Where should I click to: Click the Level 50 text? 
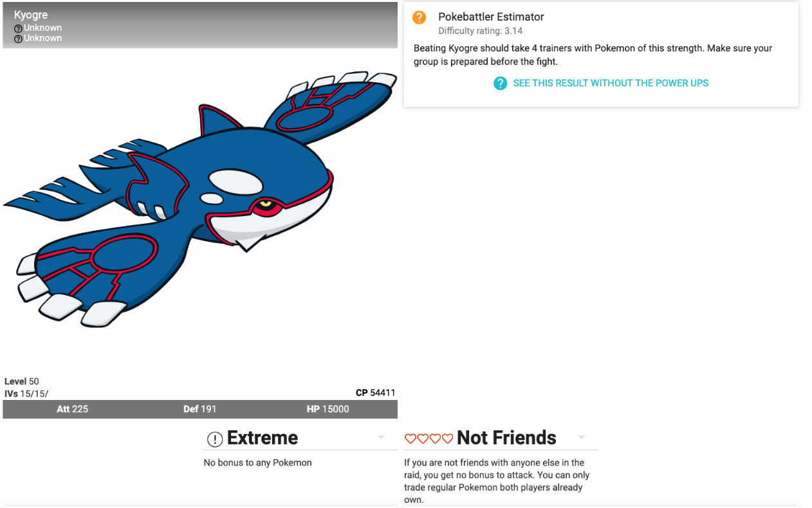(22, 381)
